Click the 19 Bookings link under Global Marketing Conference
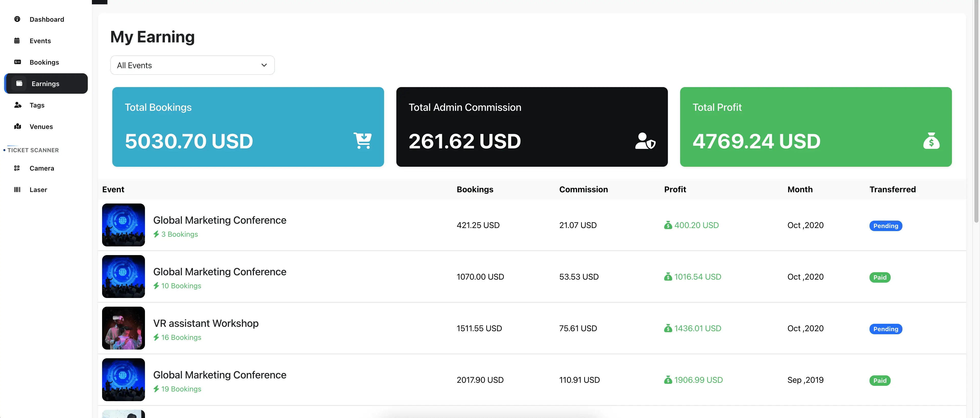Screen dimensions: 980x418 (x=177, y=389)
